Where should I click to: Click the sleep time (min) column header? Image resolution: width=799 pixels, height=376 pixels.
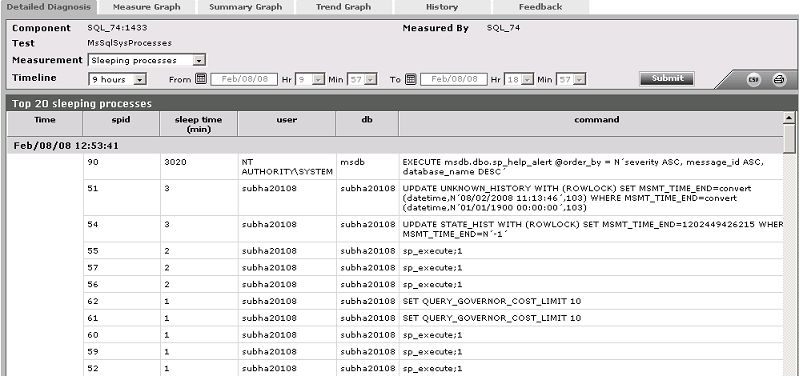[x=198, y=124]
